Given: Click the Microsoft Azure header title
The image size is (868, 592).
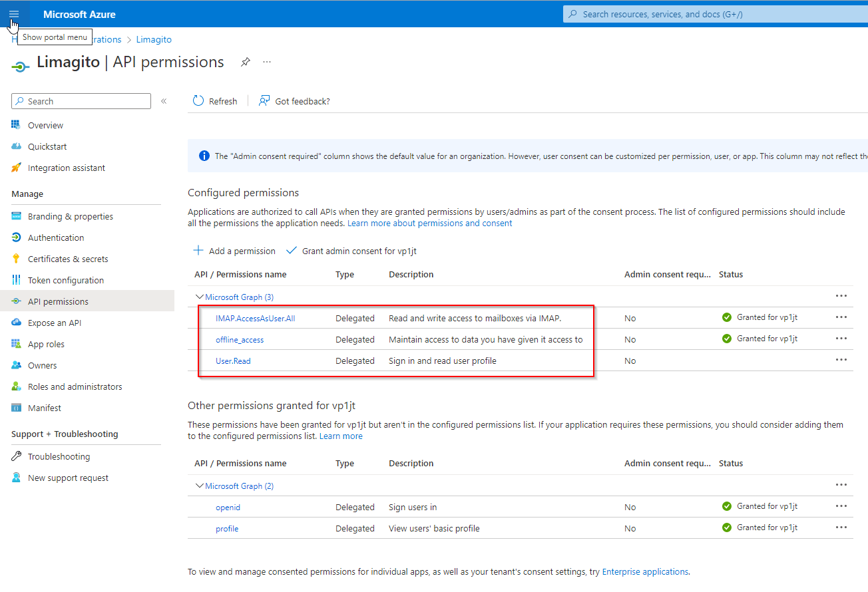Looking at the screenshot, I should 79,14.
